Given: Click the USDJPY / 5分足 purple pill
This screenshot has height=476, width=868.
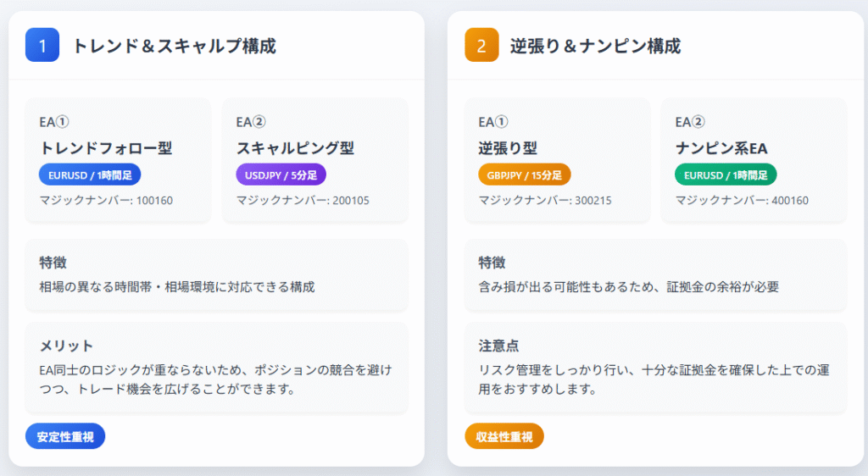Looking at the screenshot, I should [x=281, y=174].
